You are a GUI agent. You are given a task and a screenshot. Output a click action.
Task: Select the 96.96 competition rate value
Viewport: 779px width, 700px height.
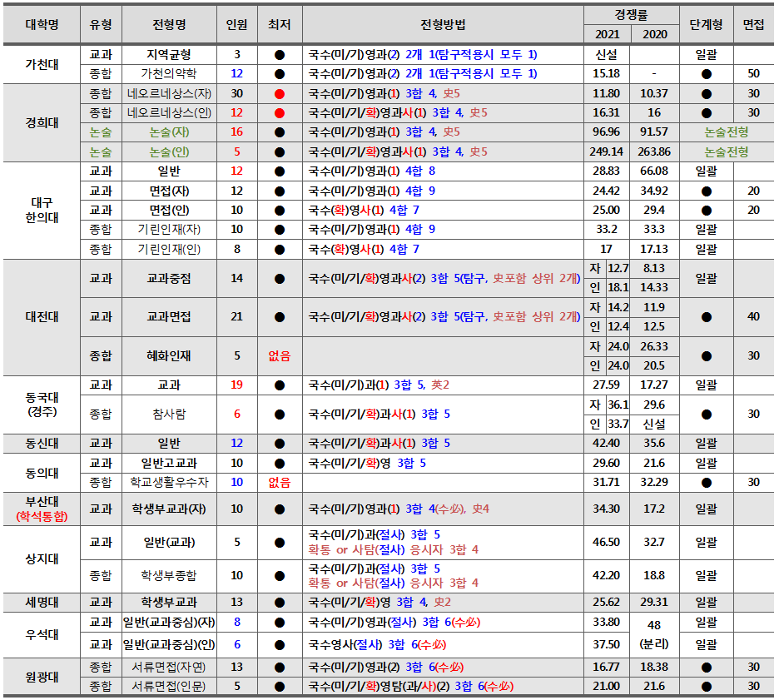(606, 132)
